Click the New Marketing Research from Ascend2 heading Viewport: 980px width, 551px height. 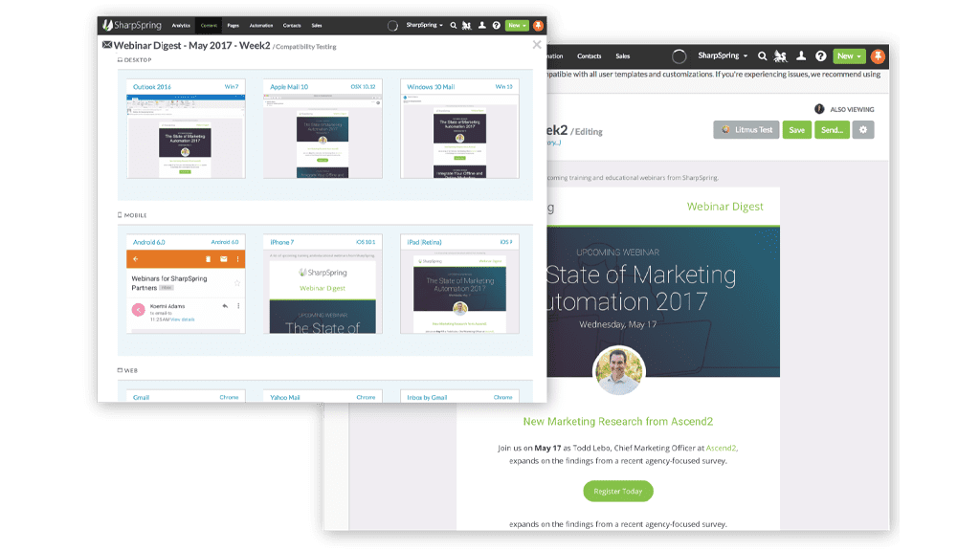coord(618,422)
